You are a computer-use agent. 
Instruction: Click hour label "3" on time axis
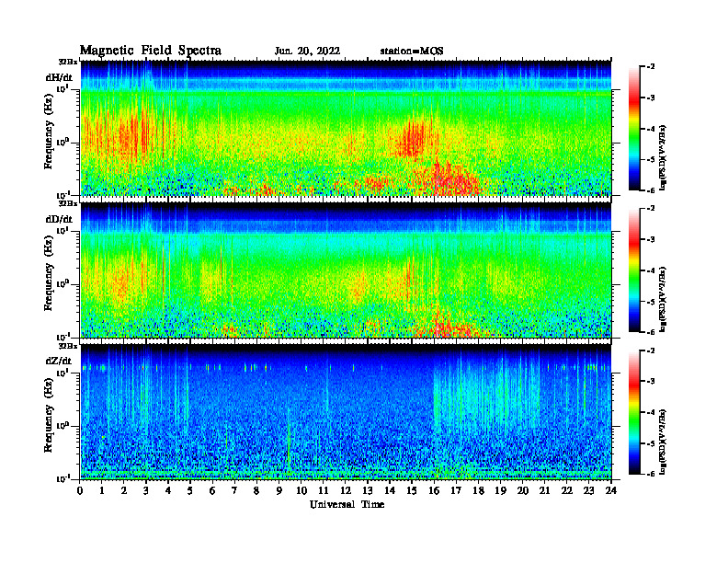pyautogui.click(x=146, y=490)
